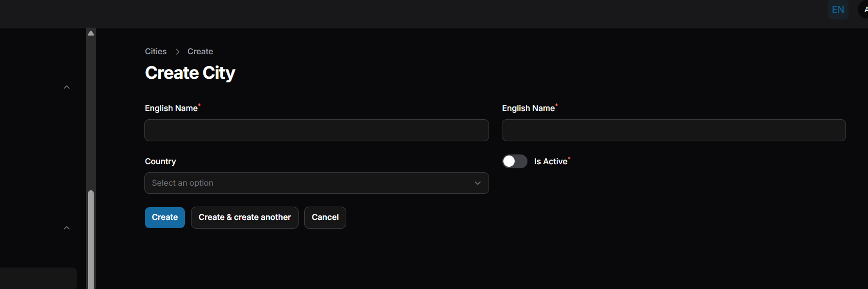Collapse the second sidebar group chevron
This screenshot has height=289, width=868.
[x=67, y=228]
